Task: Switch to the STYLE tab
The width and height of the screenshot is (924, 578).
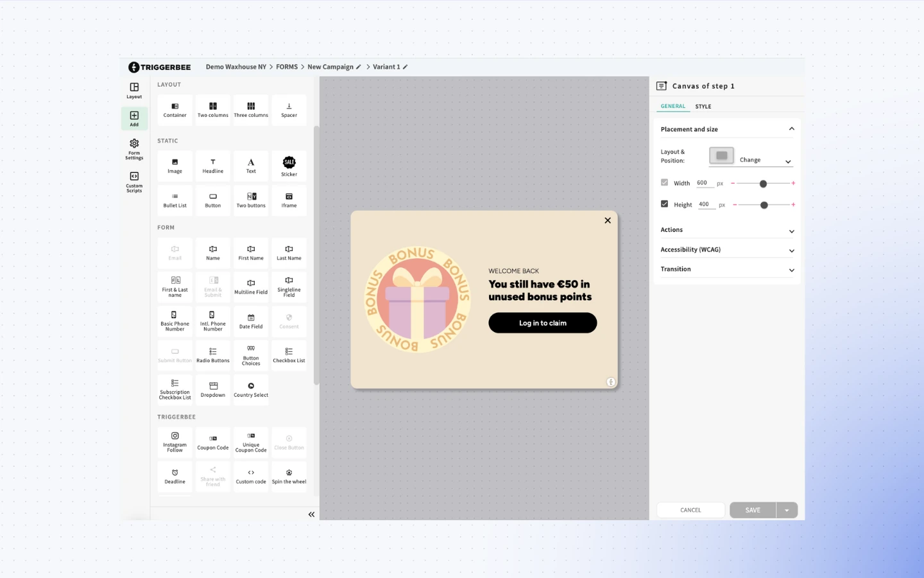Action: [703, 107]
